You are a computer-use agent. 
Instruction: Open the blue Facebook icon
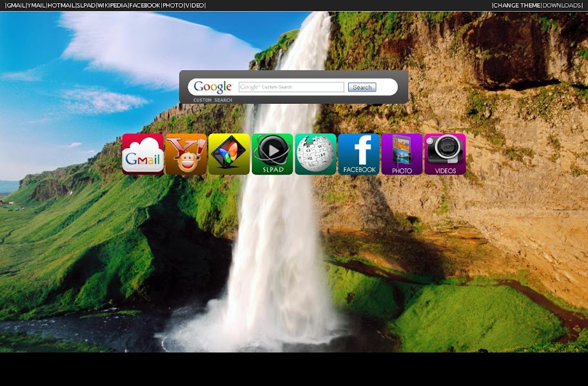click(x=359, y=154)
